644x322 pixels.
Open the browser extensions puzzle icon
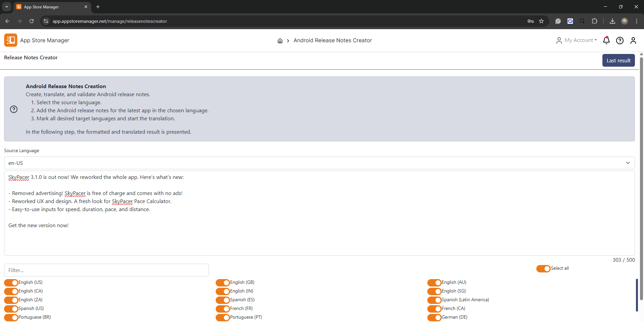point(594,21)
